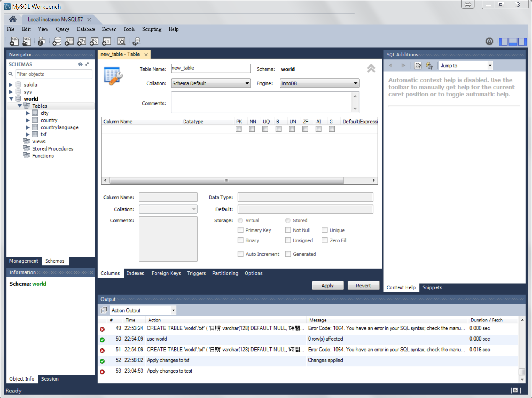Open the Management tab in Navigator

point(24,261)
